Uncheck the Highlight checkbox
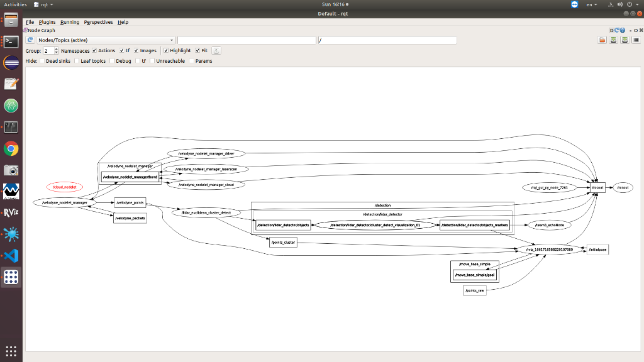 point(166,50)
